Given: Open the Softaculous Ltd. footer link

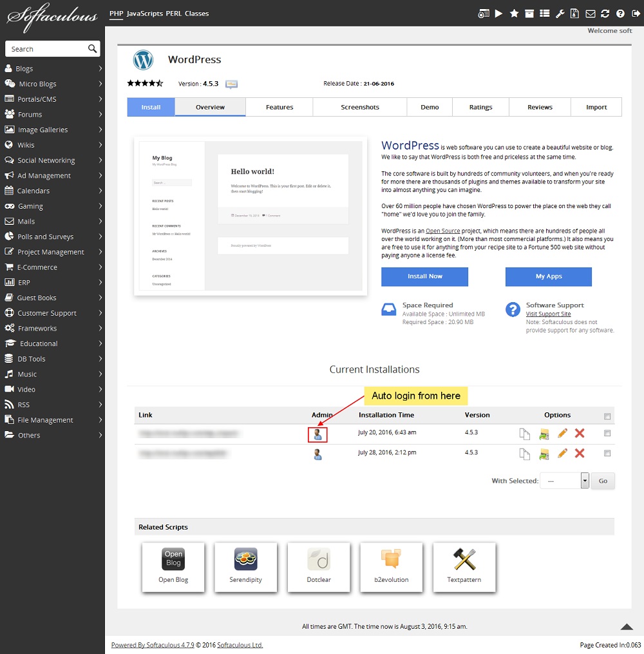Looking at the screenshot, I should (240, 645).
